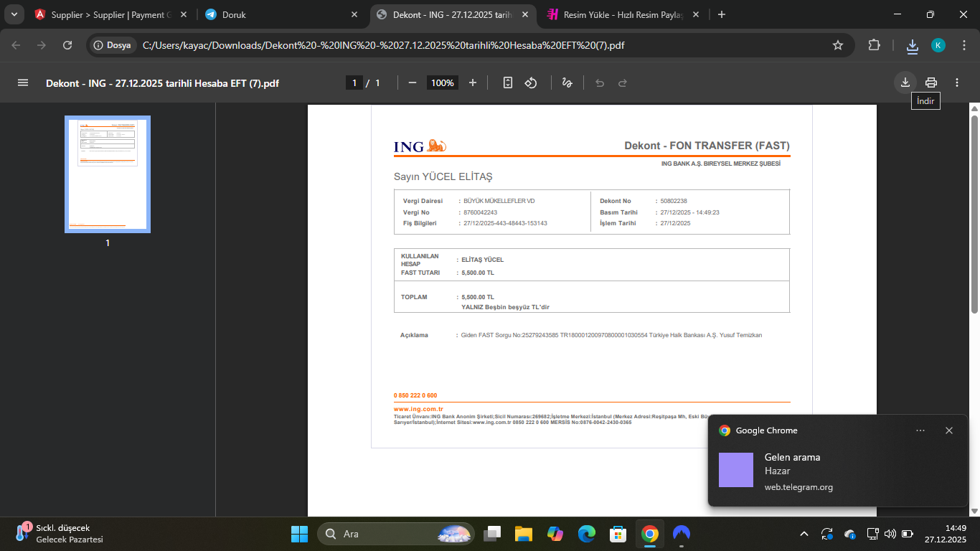Click the undo arrow in PDF toolbar
This screenshot has width=980, height=551.
click(x=600, y=83)
